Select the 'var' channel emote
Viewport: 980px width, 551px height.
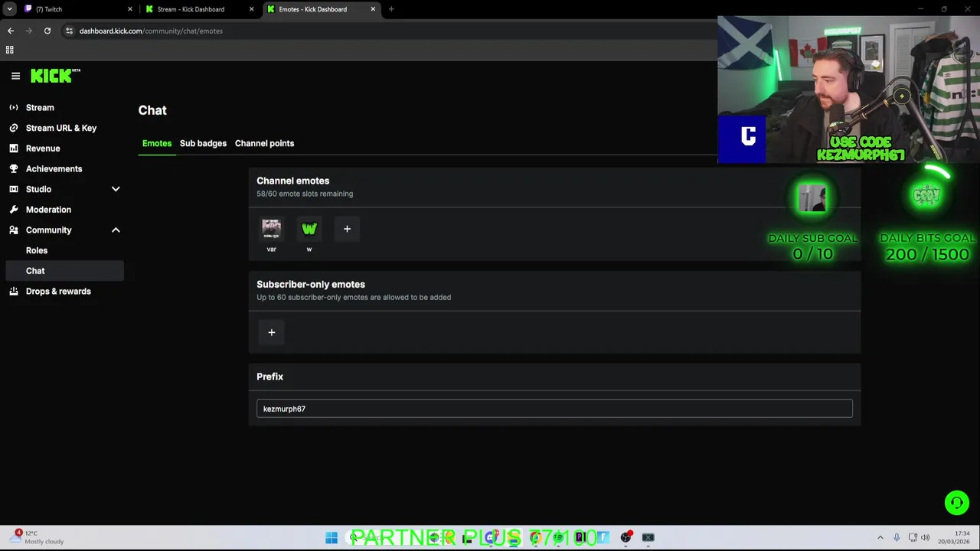[x=271, y=229]
